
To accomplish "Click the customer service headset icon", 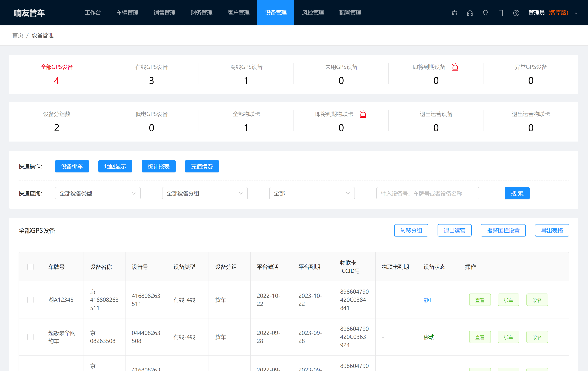I will pyautogui.click(x=470, y=13).
